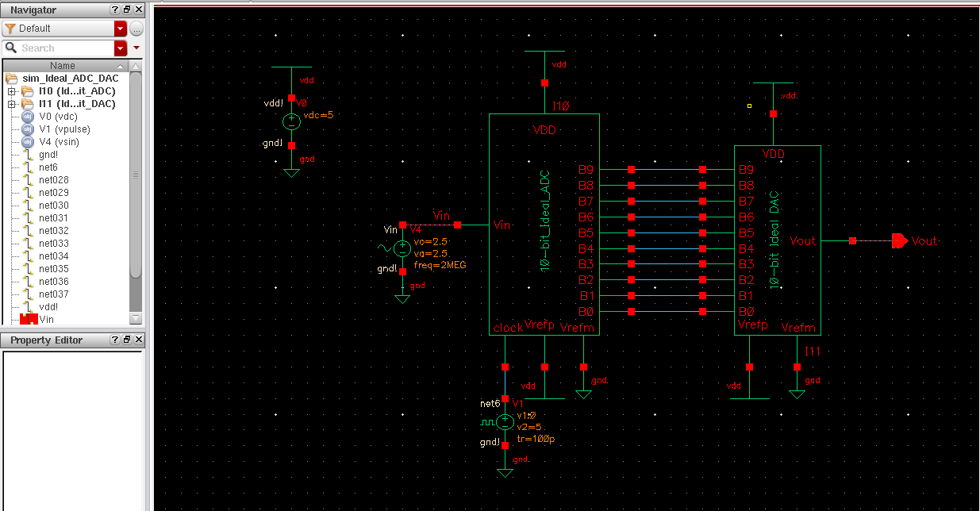
Task: Click the Property Editor help icon
Action: [x=114, y=340]
